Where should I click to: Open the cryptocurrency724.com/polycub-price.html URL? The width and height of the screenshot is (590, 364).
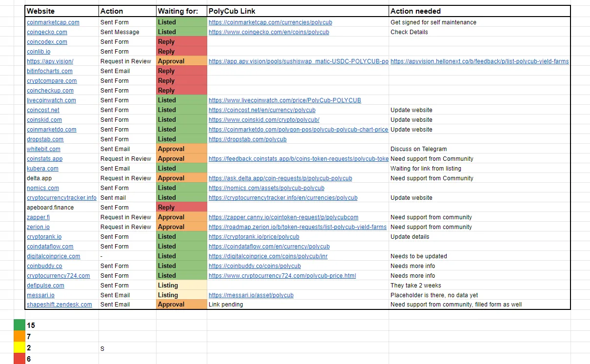click(x=282, y=276)
